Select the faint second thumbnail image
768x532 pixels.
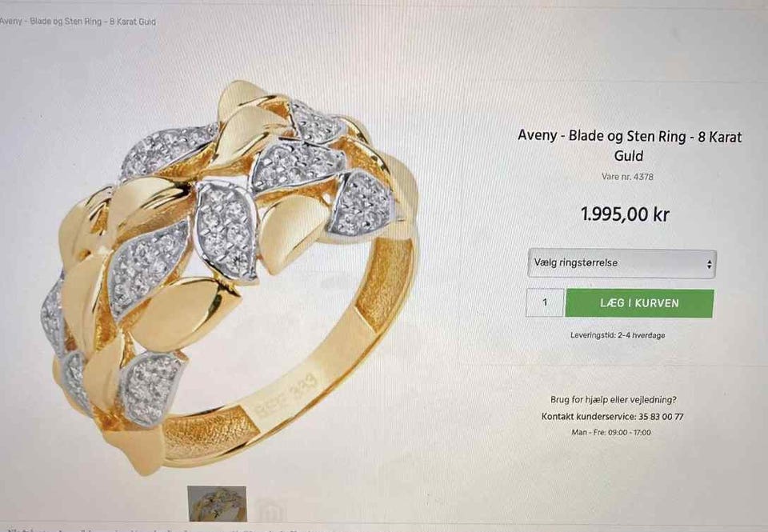272,510
